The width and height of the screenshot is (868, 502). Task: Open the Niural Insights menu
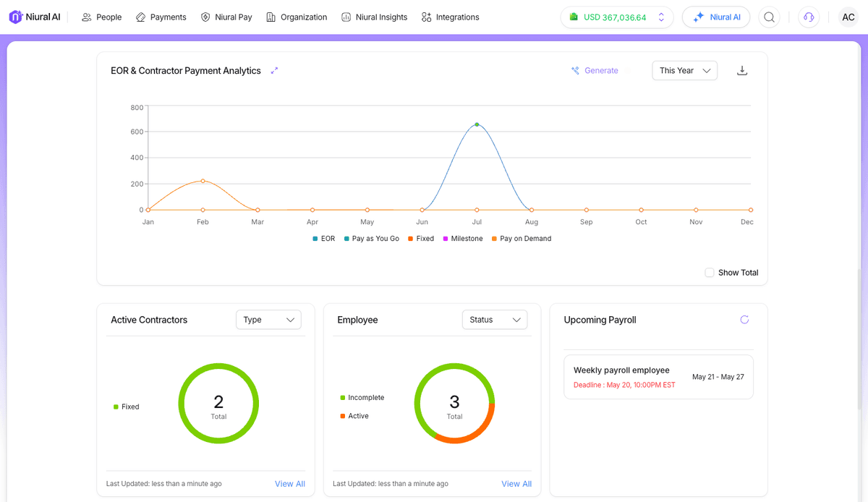coord(374,17)
